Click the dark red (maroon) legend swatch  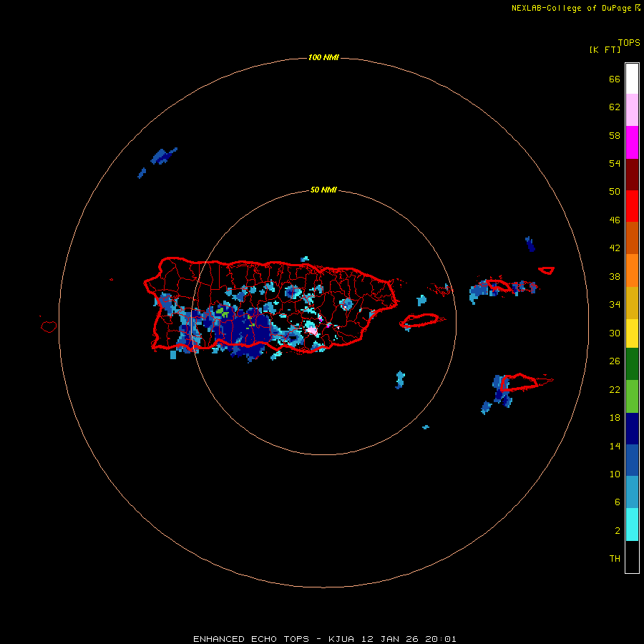tap(632, 175)
